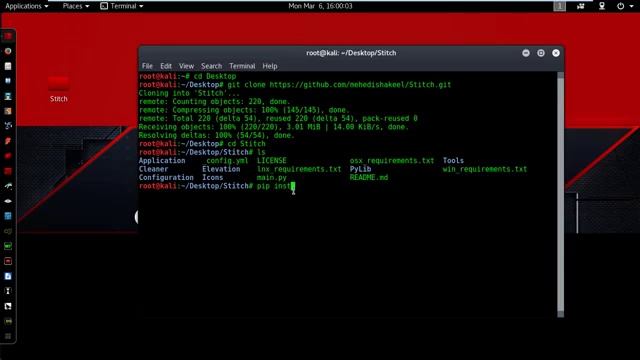Image resolution: width=640 pixels, height=360 pixels.
Task: Click the red feather-shaped icon in the dock
Action: point(8,141)
